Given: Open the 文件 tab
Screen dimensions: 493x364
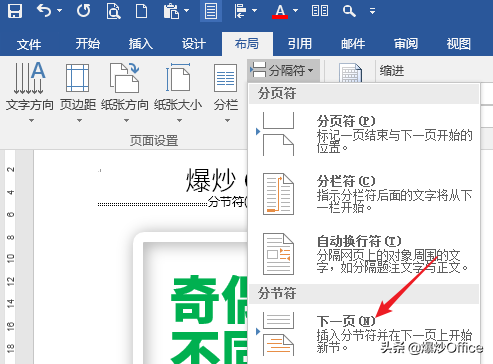Looking at the screenshot, I should (x=29, y=44).
